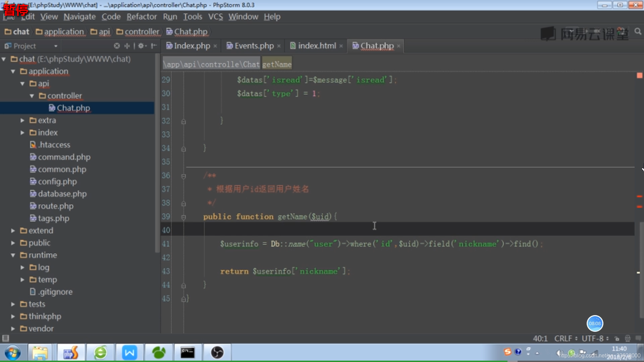Click the application breadcrumb in navigation bar
The width and height of the screenshot is (644, 362).
[60, 32]
